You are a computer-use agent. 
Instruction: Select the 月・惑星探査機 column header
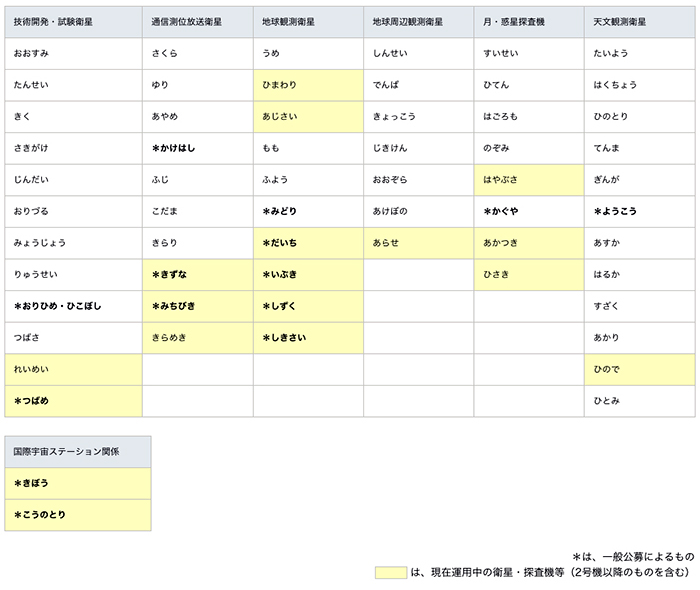[529, 22]
